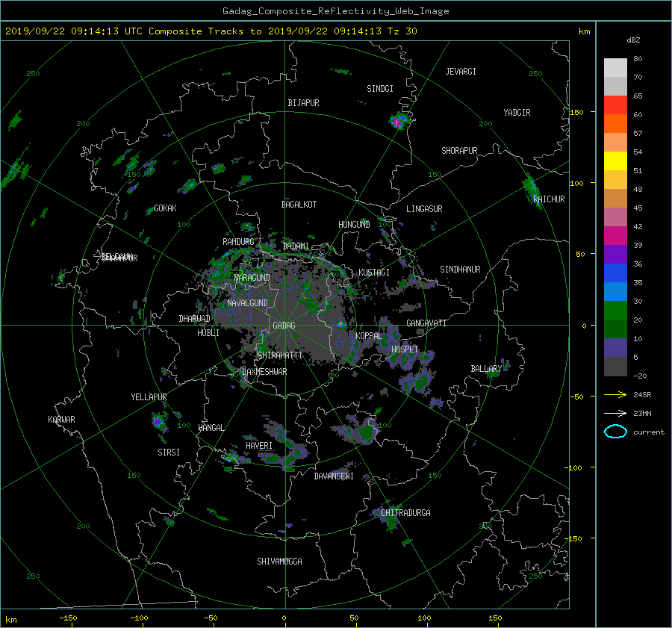The height and width of the screenshot is (628, 672).
Task: Click the cyan current ellipse legend icon
Action: click(615, 432)
